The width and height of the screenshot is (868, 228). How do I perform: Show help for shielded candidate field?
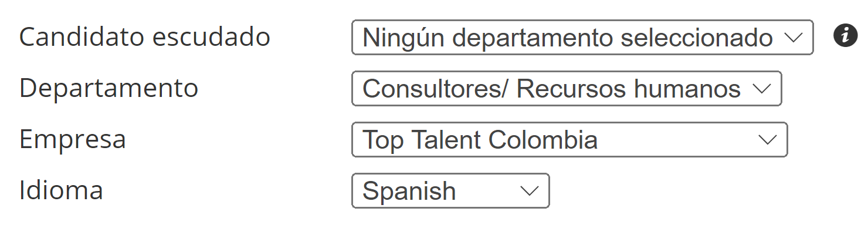click(845, 36)
